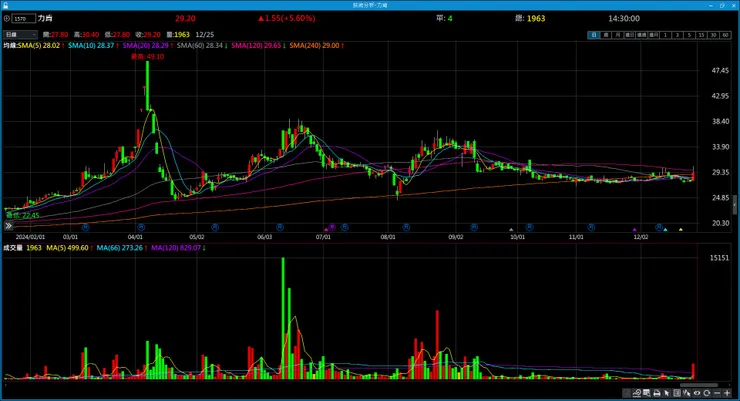
Task: Click the purple triangle marker near 12/02
Action: (635, 230)
